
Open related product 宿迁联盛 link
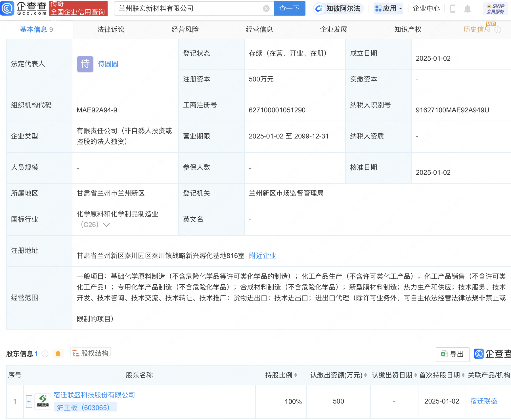pos(484,401)
